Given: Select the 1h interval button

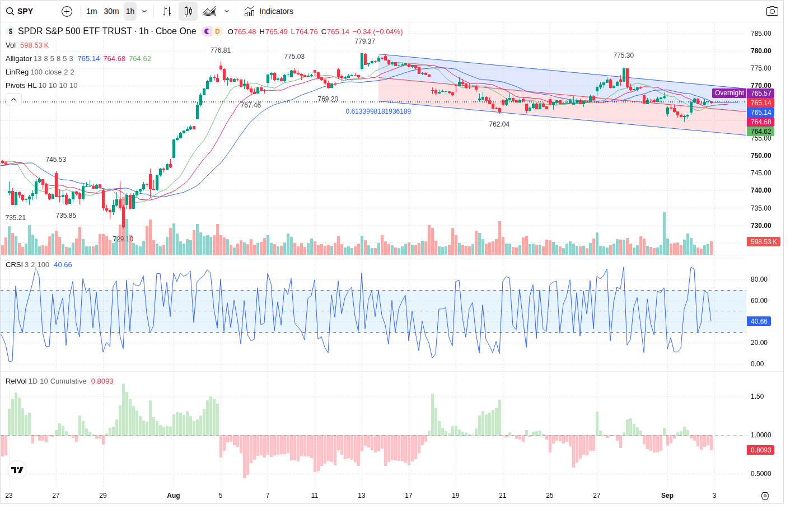Looking at the screenshot, I should (x=130, y=11).
